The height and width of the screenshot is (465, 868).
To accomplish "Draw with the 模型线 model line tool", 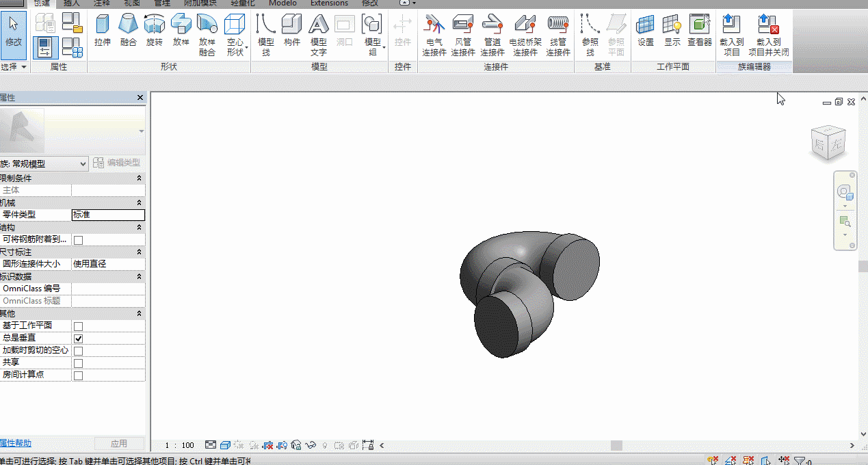I will point(265,35).
